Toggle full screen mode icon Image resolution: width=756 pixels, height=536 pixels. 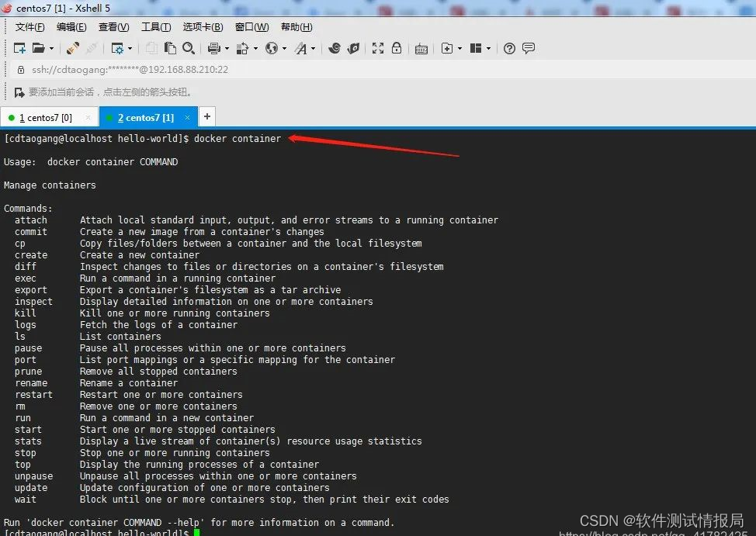tap(378, 48)
